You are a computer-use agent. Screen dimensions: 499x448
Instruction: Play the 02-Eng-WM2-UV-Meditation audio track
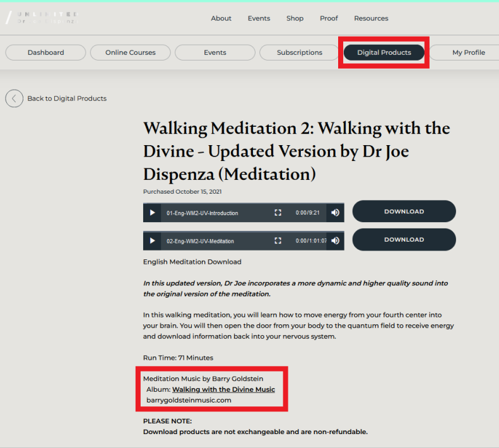pos(152,240)
